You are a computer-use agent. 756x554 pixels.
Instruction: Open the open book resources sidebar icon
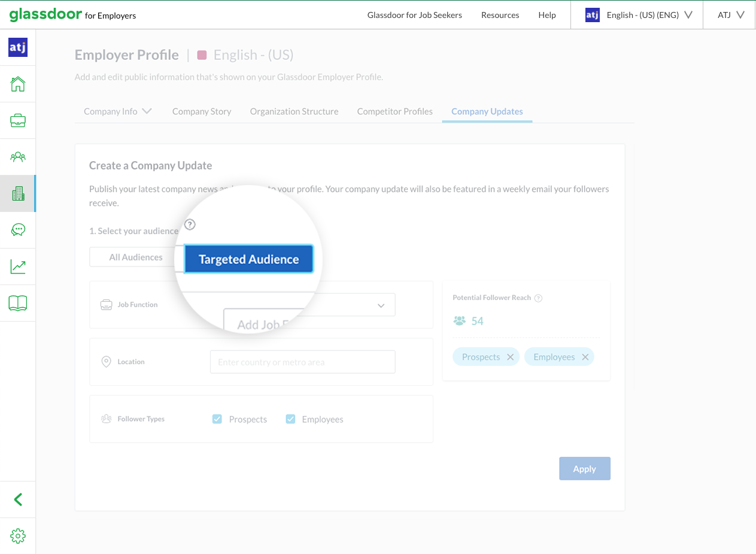(18, 303)
